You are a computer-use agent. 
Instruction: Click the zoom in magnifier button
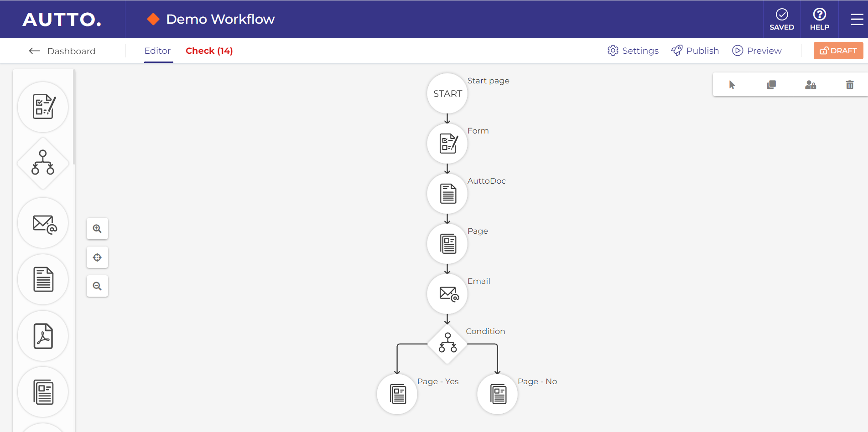click(x=97, y=229)
